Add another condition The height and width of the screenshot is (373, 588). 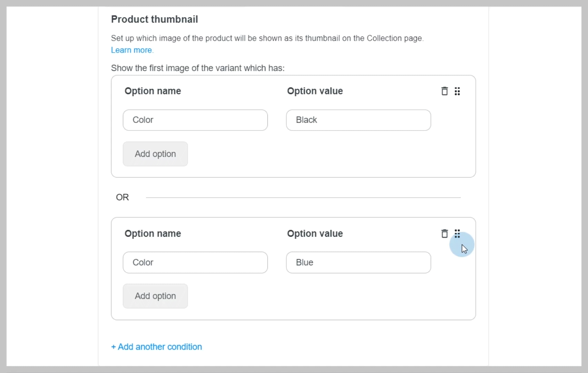click(157, 347)
